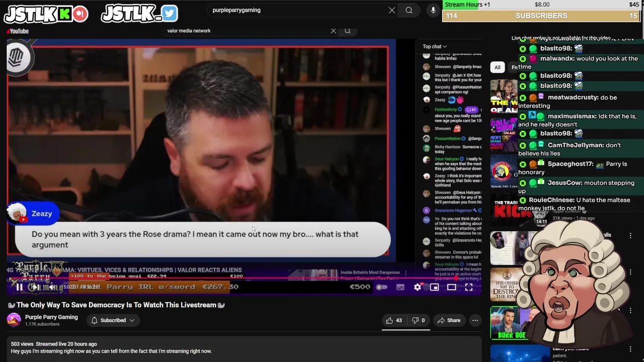Screen dimensions: 644x362
Task: Click the green X beside maximusismax's message
Action: coord(523,116)
